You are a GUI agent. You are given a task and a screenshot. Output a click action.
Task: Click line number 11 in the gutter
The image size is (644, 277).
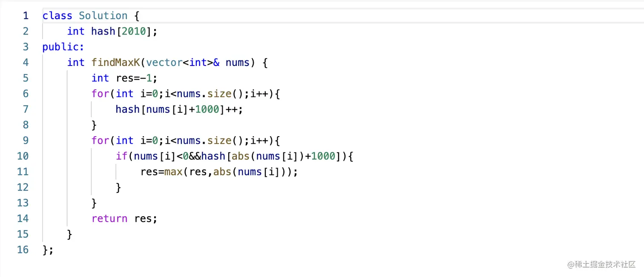(x=23, y=172)
